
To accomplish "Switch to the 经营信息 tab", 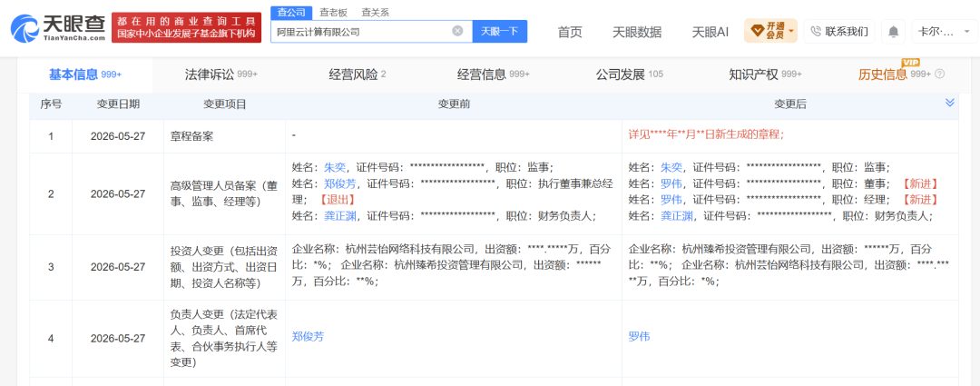I will (493, 74).
